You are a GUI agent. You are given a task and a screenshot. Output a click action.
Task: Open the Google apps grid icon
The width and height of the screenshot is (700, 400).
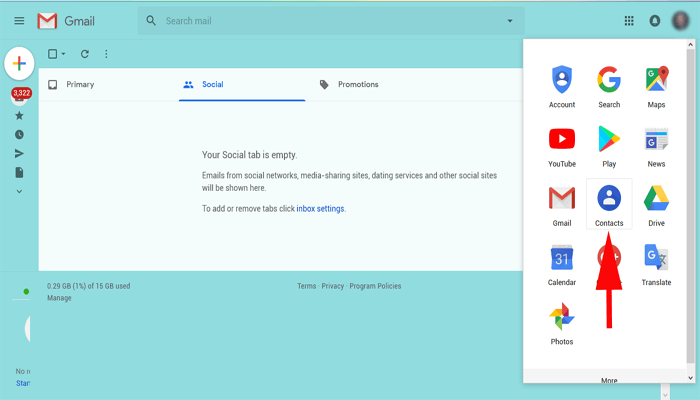(629, 21)
